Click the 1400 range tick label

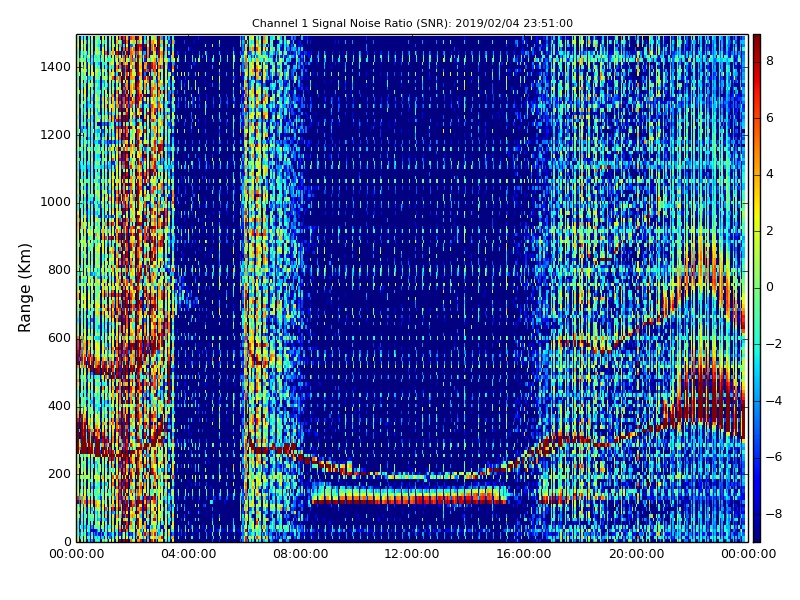(x=56, y=67)
